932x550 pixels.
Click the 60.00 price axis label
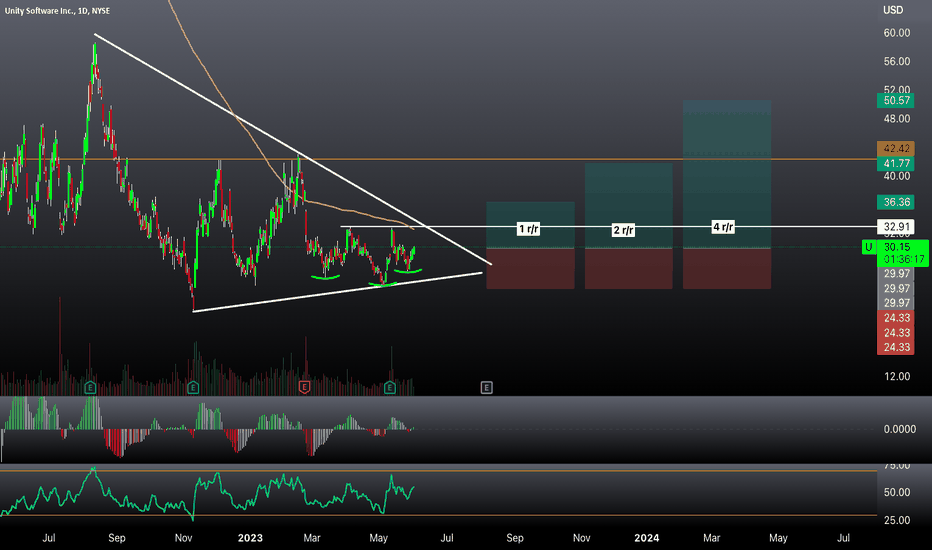click(x=896, y=33)
